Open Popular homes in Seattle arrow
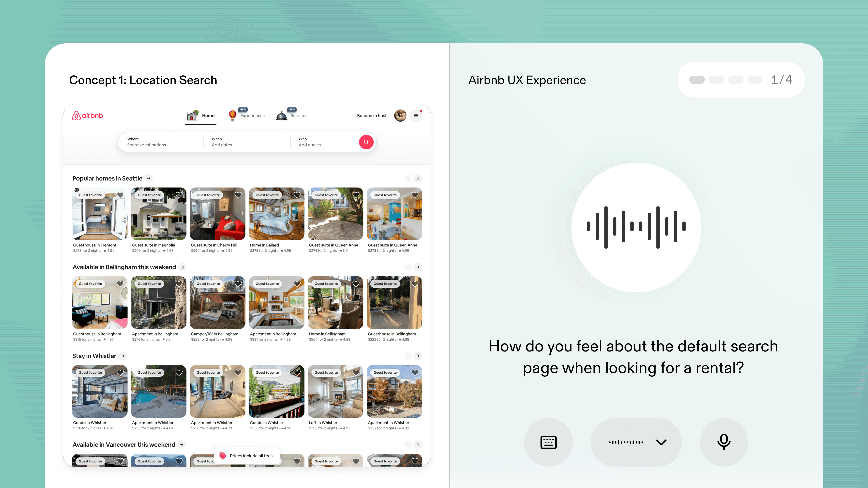The width and height of the screenshot is (868, 488). click(x=149, y=178)
